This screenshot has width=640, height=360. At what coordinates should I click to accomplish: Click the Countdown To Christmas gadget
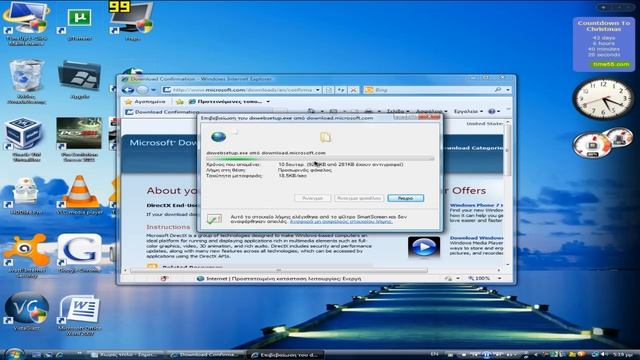click(604, 44)
